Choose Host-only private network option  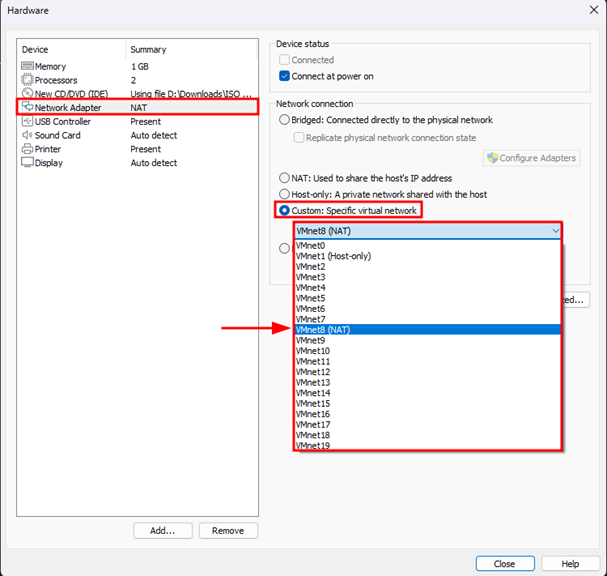point(285,194)
